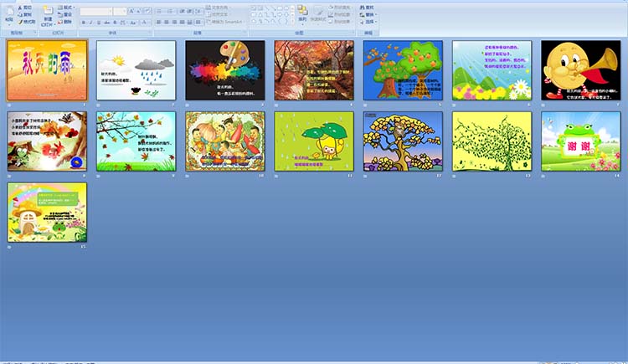Click the text direction button
Viewport: 628px width, 364px height.
point(218,8)
